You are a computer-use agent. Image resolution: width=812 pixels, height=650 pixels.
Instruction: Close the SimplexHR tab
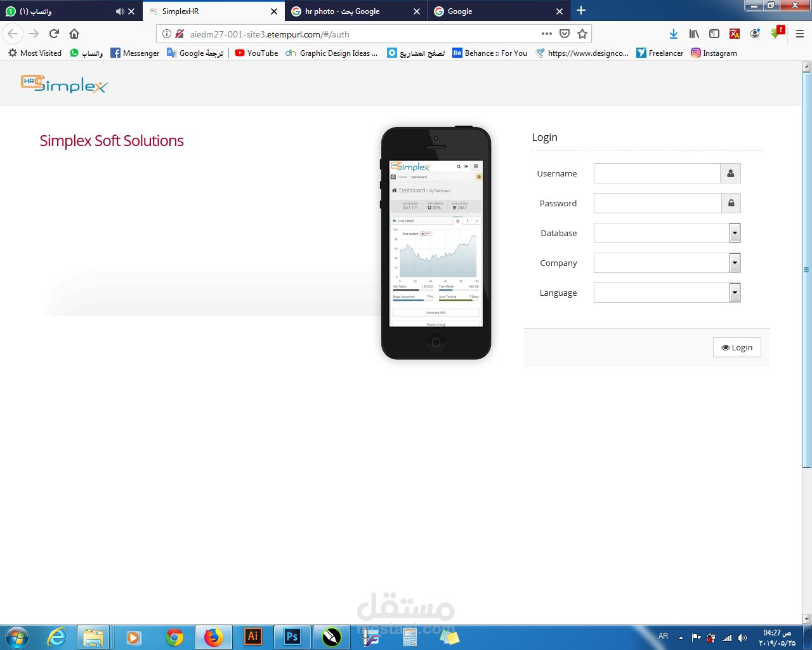[274, 11]
